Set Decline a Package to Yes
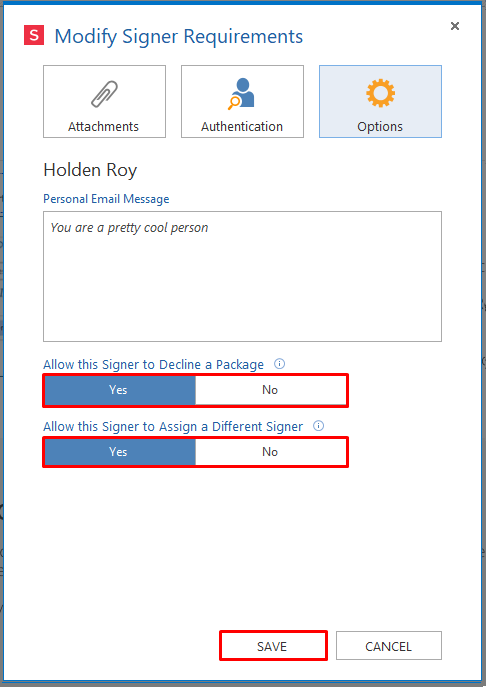This screenshot has width=486, height=687. (x=120, y=390)
